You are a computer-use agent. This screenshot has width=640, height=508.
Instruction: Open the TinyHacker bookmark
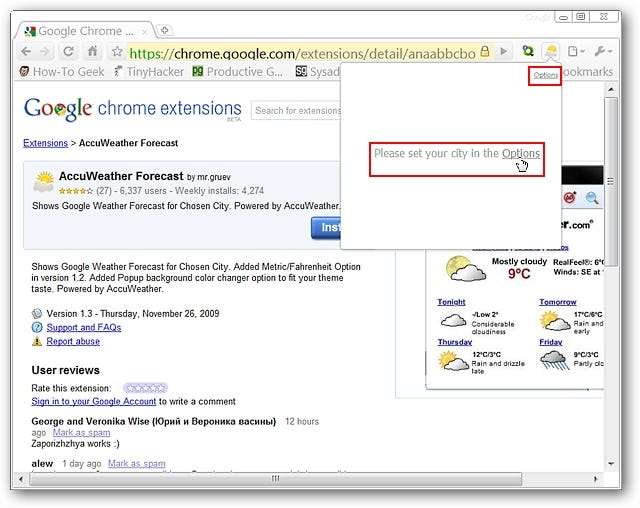(x=149, y=72)
